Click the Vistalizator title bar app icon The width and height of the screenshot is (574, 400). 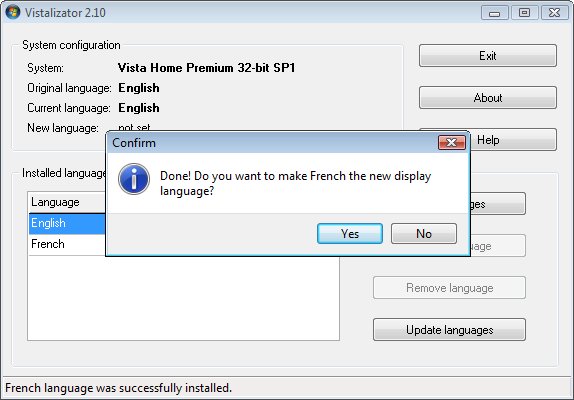12,12
